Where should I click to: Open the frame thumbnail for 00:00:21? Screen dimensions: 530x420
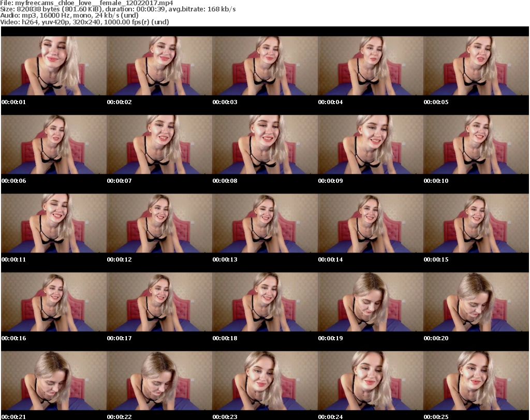coord(54,381)
